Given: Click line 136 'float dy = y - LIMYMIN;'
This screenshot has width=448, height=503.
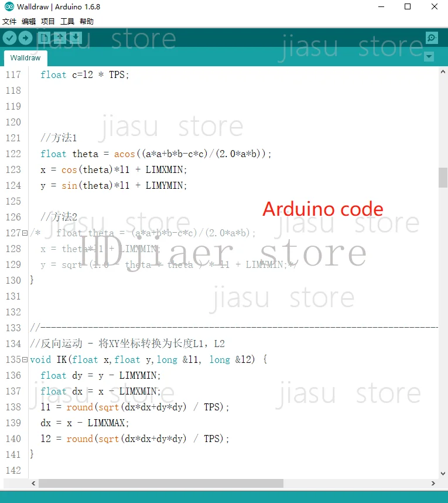Looking at the screenshot, I should pyautogui.click(x=100, y=375).
